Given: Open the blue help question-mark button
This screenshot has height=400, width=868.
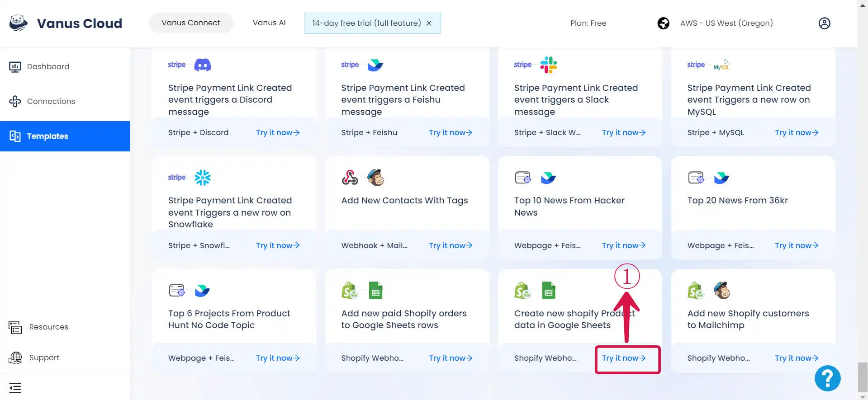Looking at the screenshot, I should pyautogui.click(x=827, y=378).
